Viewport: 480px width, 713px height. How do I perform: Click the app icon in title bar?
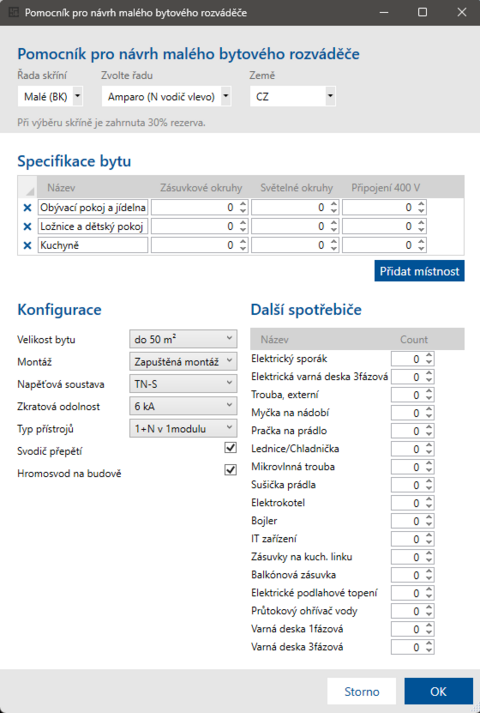(x=14, y=12)
